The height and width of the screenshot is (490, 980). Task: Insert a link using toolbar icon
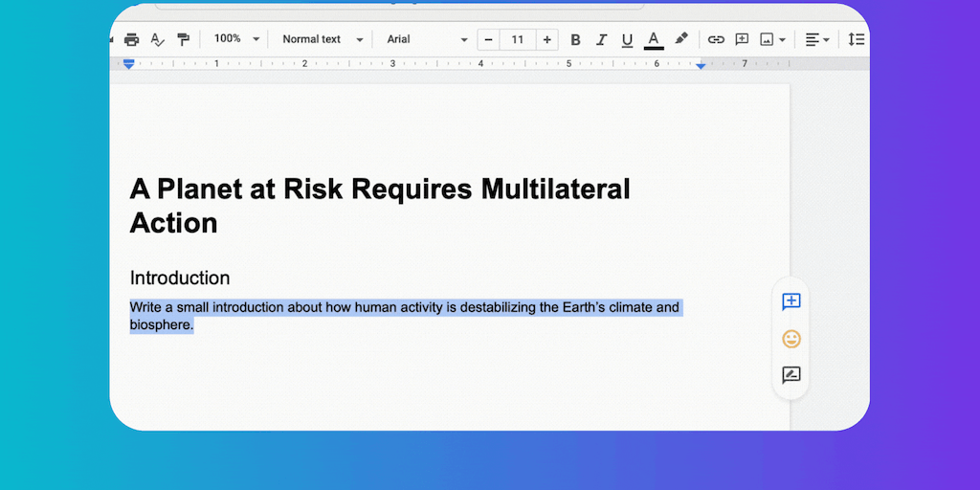coord(716,39)
